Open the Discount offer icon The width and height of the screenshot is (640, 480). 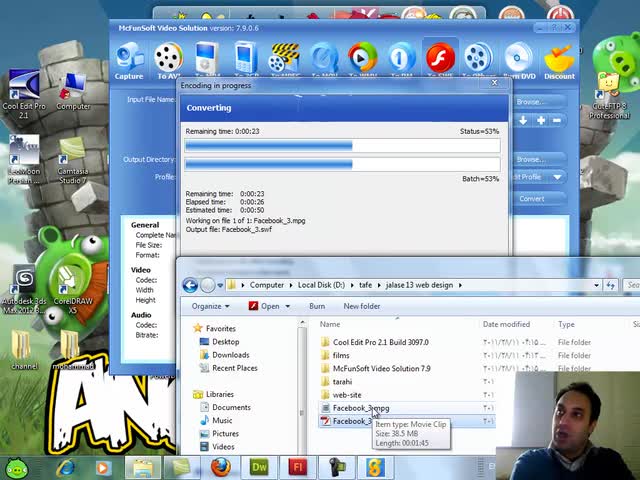tap(559, 61)
